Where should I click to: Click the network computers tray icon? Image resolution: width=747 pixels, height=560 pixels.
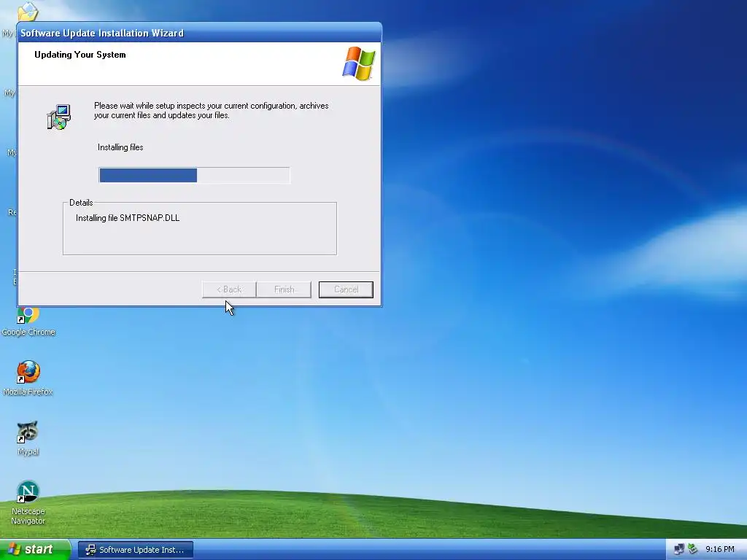[x=679, y=550]
